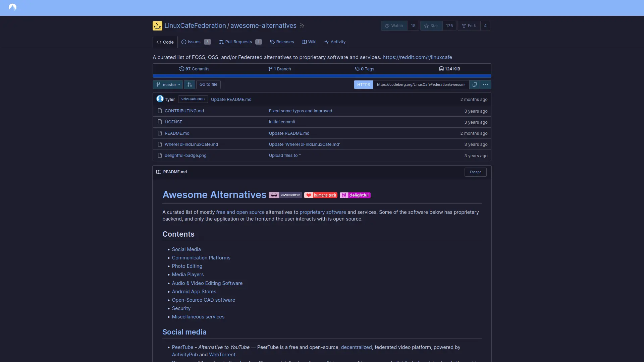Open the 'Upload files to' commit link

coord(285,156)
